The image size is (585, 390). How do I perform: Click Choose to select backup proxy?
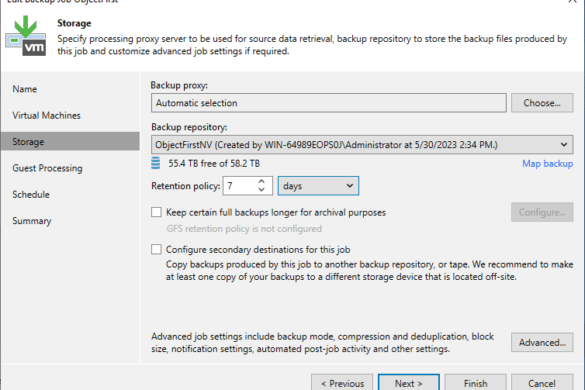[542, 103]
